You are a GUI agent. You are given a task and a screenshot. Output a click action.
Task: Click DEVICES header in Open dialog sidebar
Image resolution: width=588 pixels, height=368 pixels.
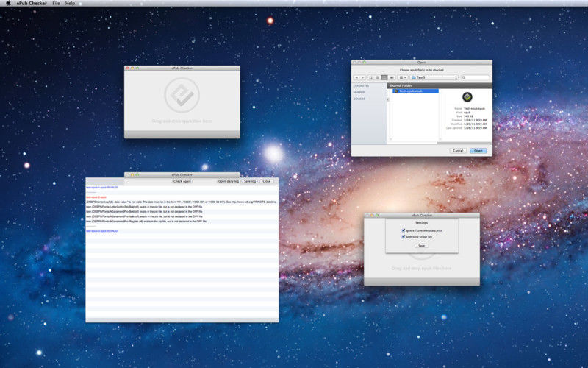point(359,99)
